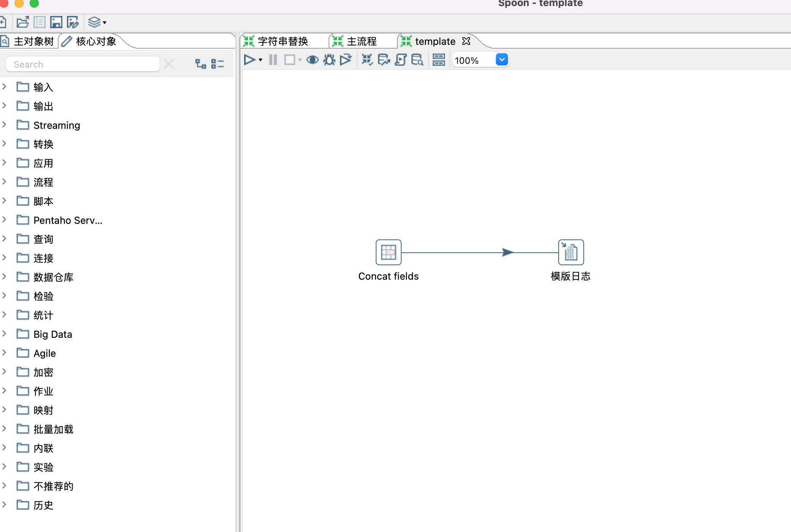Open the 100% zoom dropdown
Screen dimensions: 791x532
502,60
